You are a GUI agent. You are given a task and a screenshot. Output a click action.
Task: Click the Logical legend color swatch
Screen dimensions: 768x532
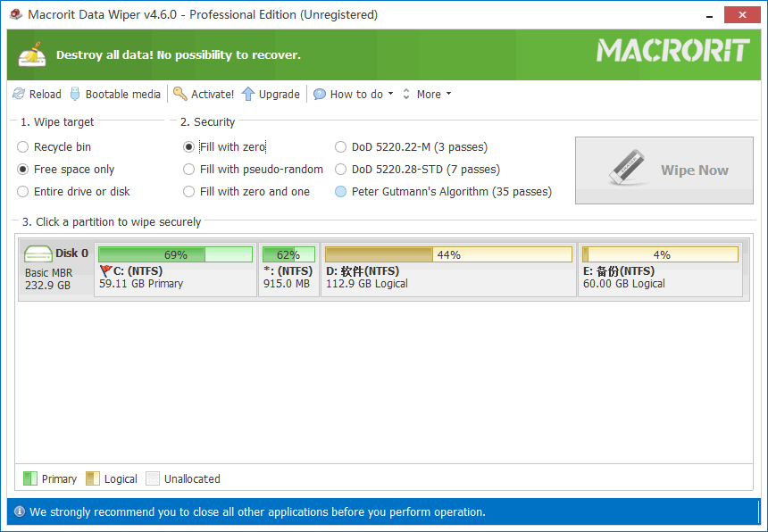(x=93, y=478)
